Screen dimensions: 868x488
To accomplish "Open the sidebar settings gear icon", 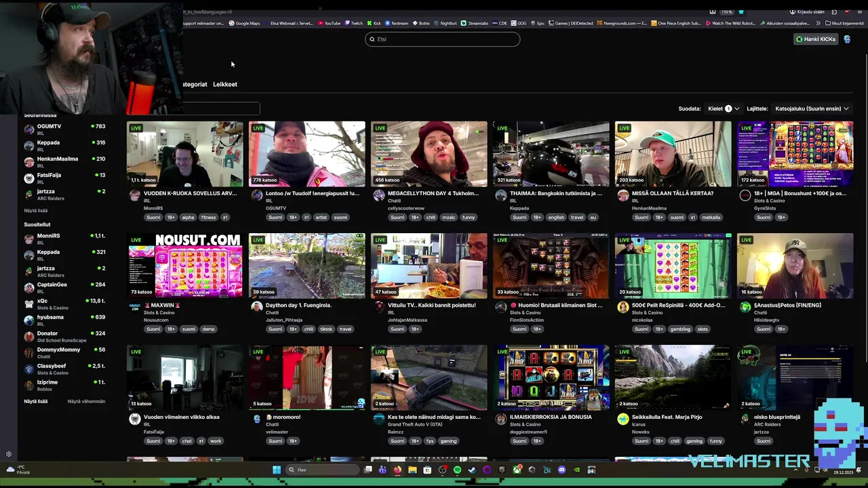I will pos(9,454).
